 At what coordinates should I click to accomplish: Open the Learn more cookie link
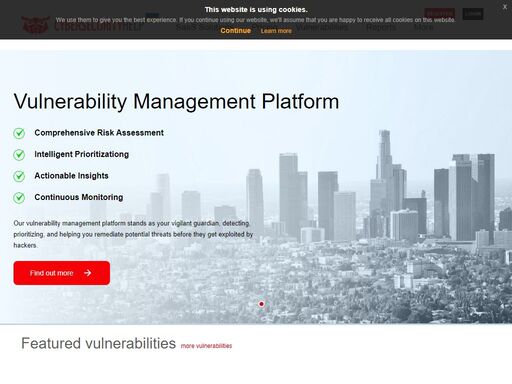coord(276,31)
